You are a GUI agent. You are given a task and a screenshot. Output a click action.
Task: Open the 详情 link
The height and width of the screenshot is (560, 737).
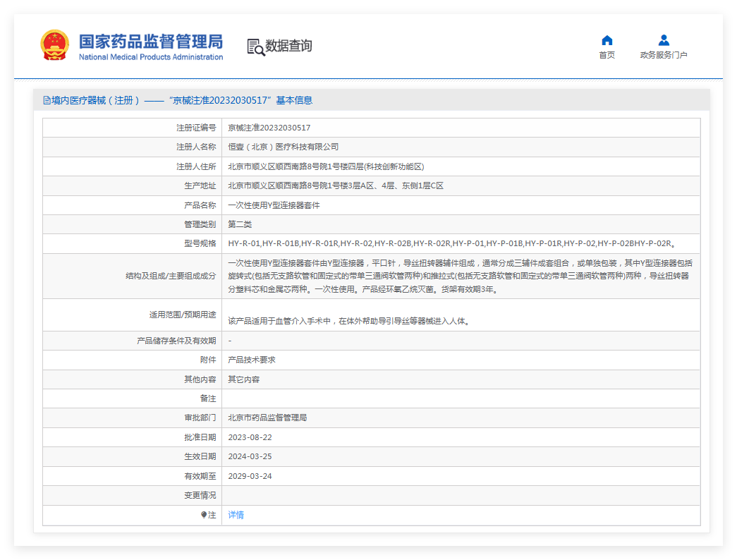point(236,515)
